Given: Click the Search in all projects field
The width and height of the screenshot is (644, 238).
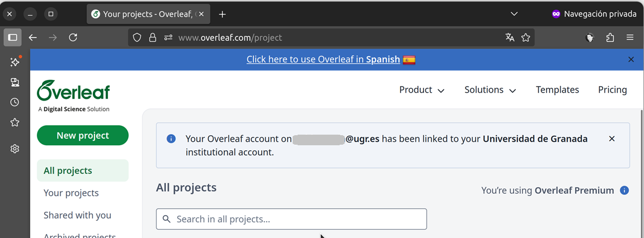Looking at the screenshot, I should tap(291, 219).
